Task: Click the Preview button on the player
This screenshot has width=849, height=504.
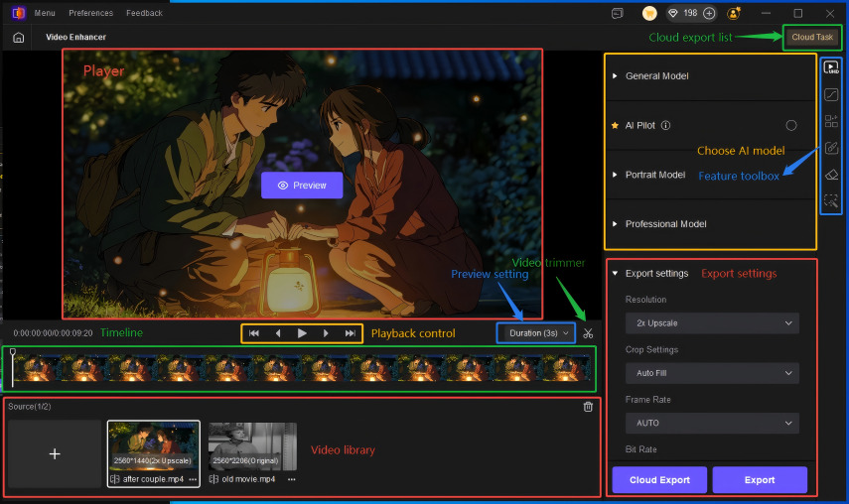Action: click(x=302, y=186)
